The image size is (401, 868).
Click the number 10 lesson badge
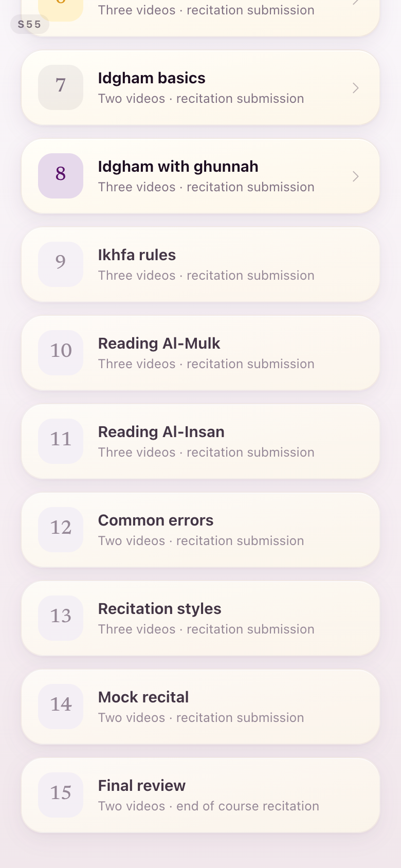[x=61, y=353]
